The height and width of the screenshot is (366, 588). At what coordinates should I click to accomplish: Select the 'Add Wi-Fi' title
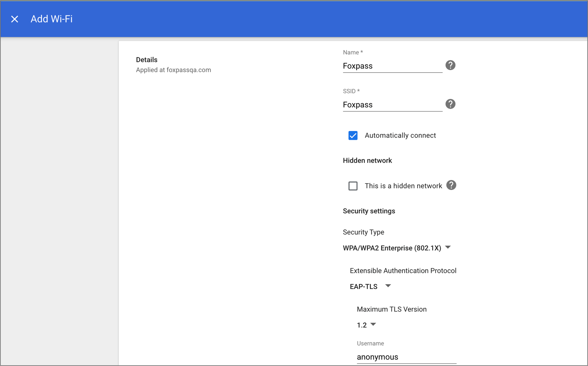(x=52, y=19)
